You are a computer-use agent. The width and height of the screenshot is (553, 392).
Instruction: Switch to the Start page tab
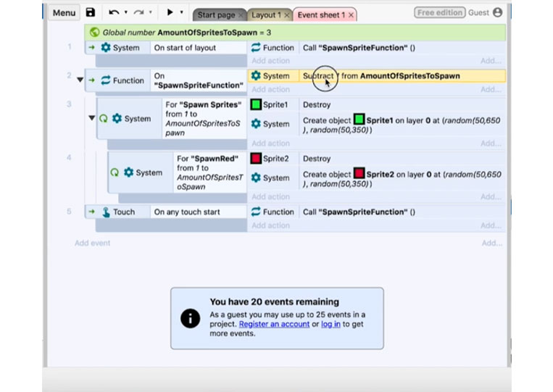coord(216,14)
